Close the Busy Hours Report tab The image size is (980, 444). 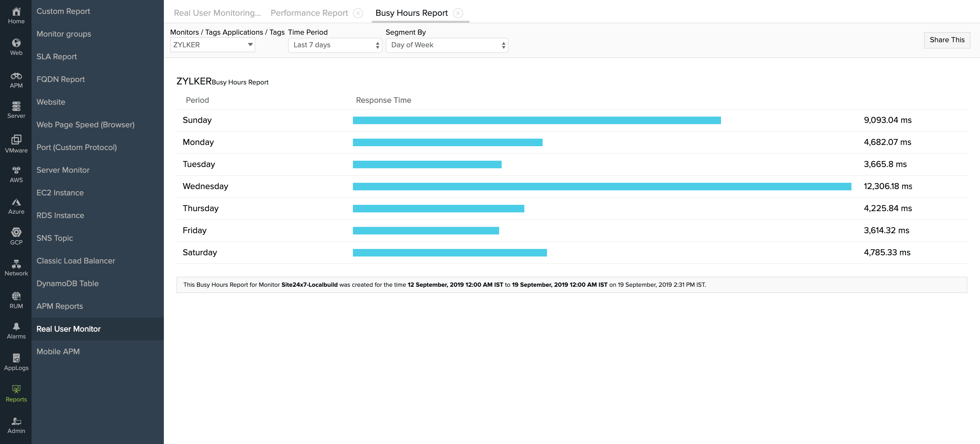(x=458, y=13)
